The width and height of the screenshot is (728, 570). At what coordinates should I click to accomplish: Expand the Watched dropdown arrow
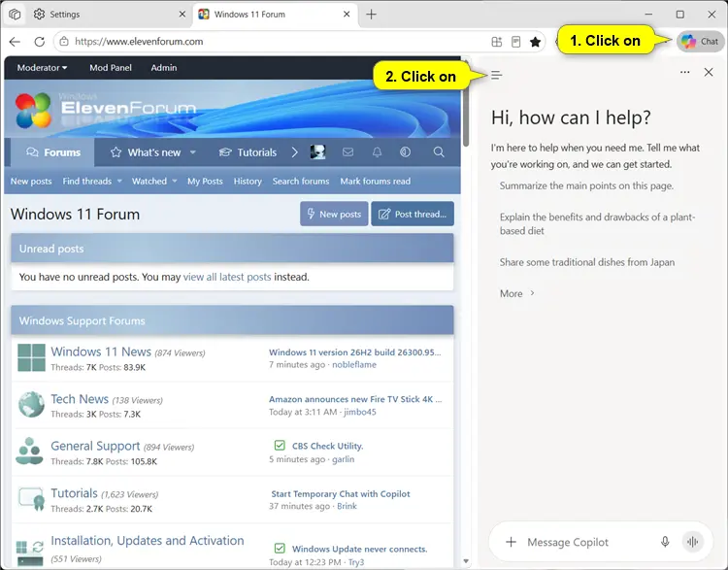[175, 182]
